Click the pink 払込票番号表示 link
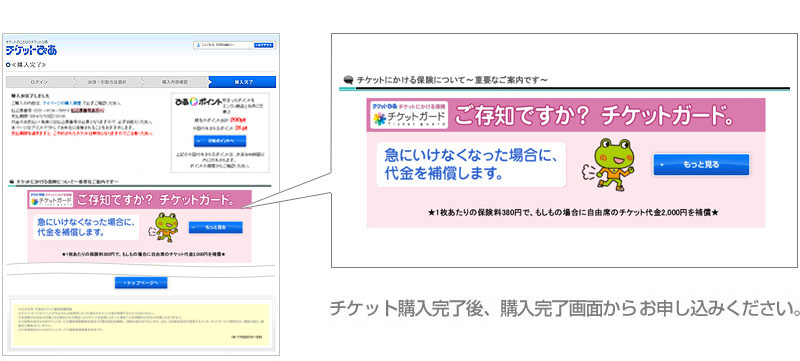800x361 pixels. coord(88,110)
